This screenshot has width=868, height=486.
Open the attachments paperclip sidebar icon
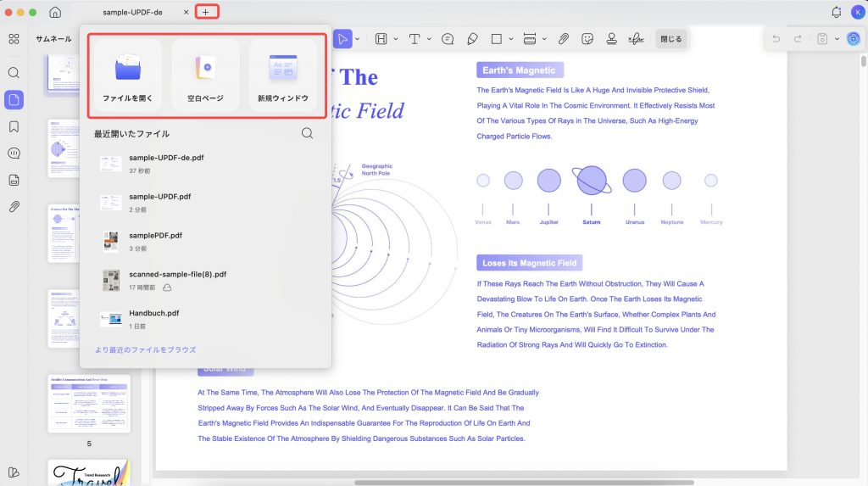14,207
